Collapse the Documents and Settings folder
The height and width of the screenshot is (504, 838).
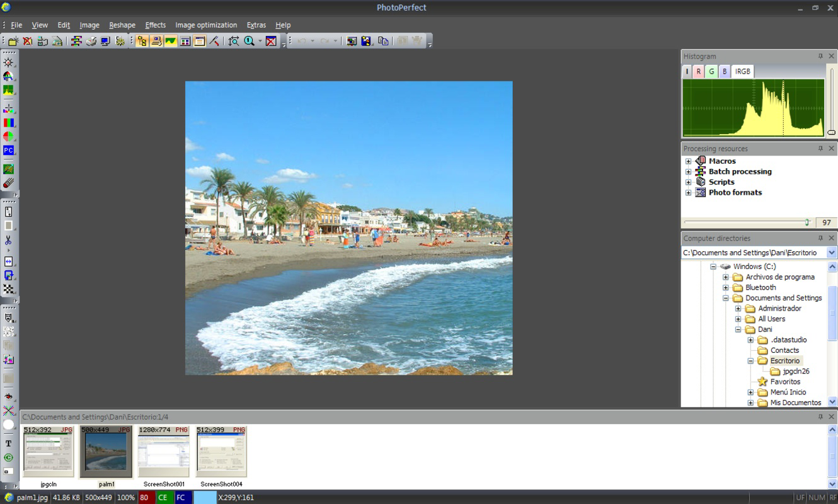(726, 297)
